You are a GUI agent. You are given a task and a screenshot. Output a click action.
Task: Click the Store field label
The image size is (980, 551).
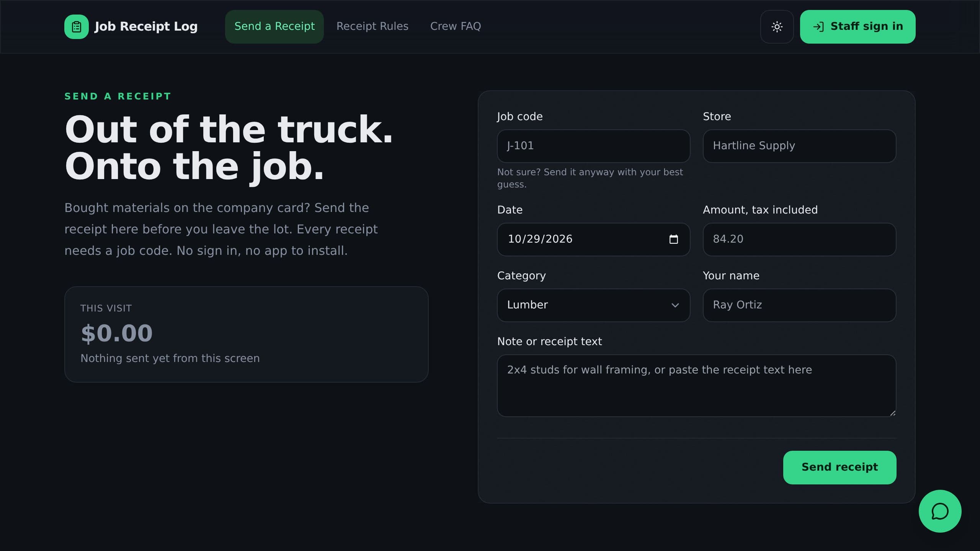(x=717, y=117)
